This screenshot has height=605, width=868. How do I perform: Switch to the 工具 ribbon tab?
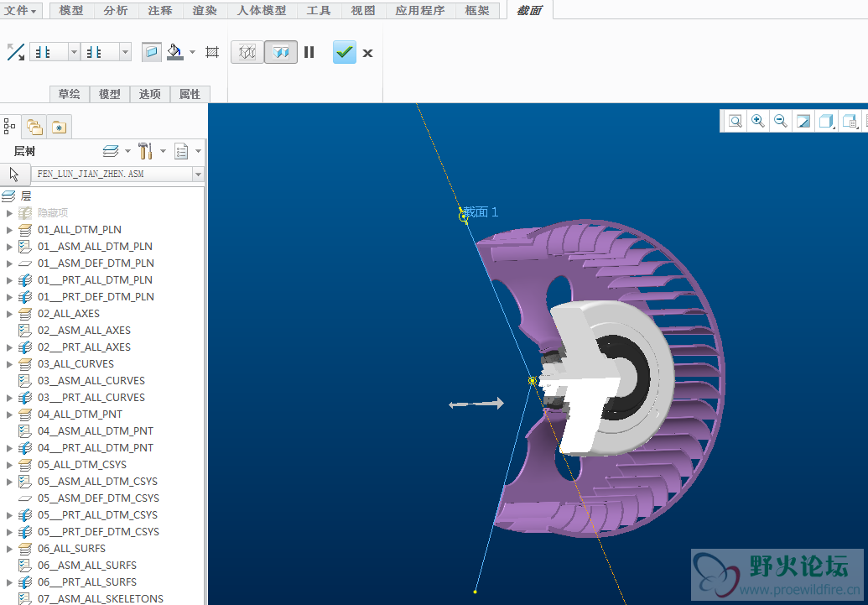(319, 11)
